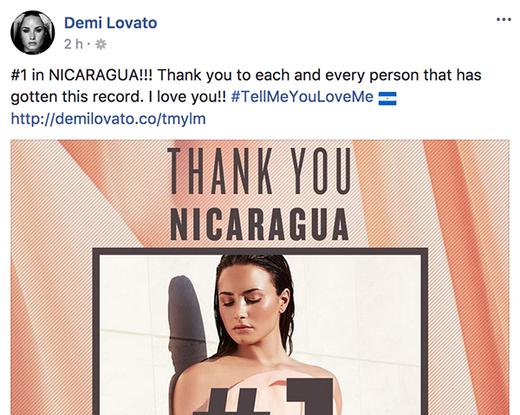Open the three-dot post options menu

click(504, 20)
